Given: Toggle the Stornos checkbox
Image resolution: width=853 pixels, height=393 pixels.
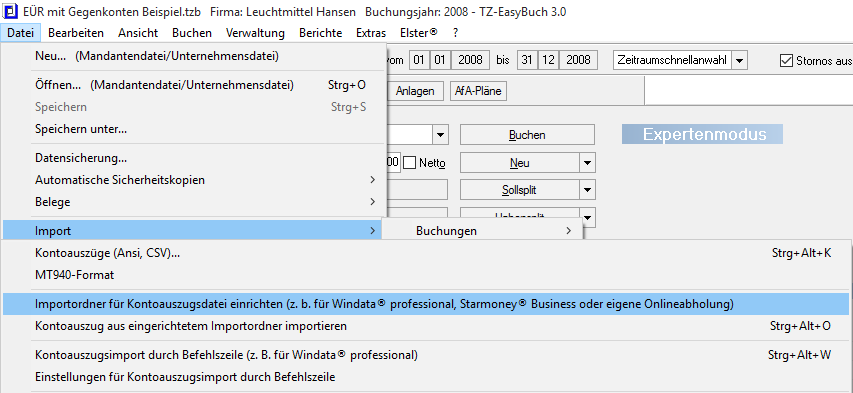Looking at the screenshot, I should 786,60.
